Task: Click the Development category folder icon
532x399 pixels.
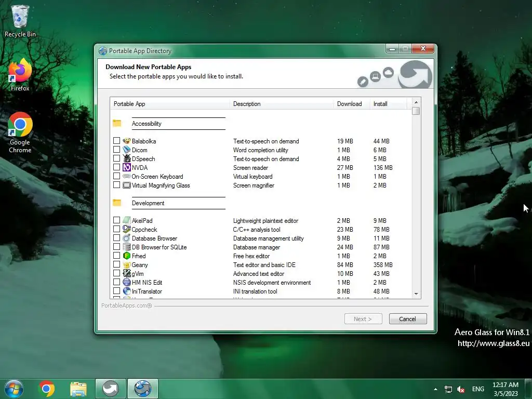Action: (x=117, y=203)
